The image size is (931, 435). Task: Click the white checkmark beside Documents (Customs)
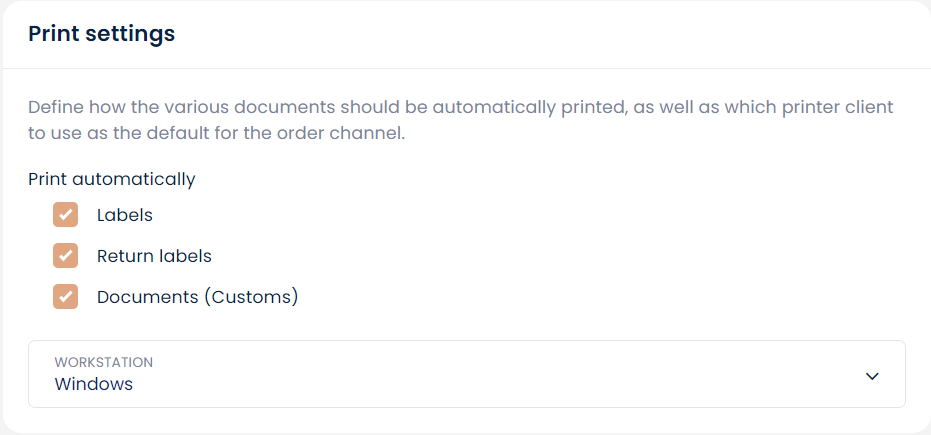[65, 297]
